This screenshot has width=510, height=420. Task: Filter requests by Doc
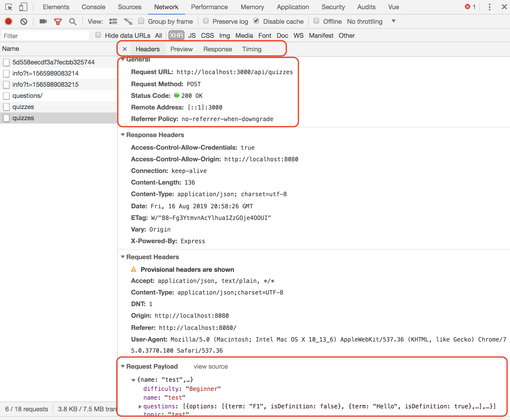coord(282,36)
